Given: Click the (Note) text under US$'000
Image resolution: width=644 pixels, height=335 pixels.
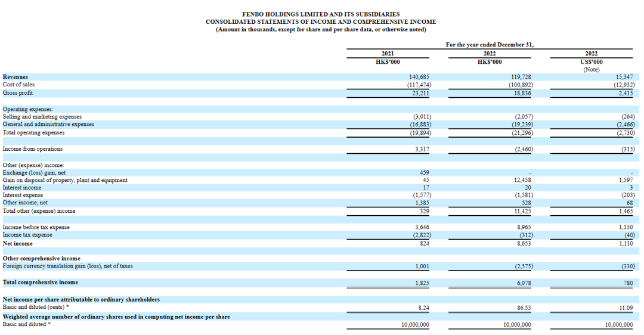Looking at the screenshot, I should (x=592, y=70).
